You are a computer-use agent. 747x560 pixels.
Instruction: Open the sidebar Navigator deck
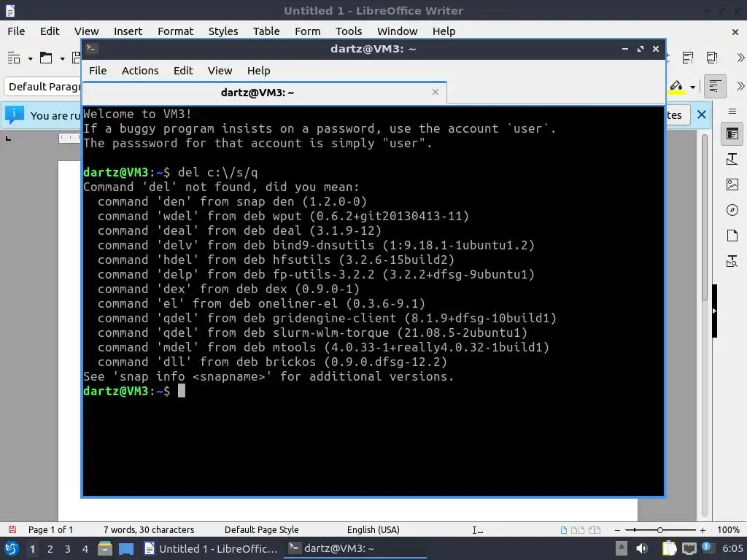[x=732, y=210]
